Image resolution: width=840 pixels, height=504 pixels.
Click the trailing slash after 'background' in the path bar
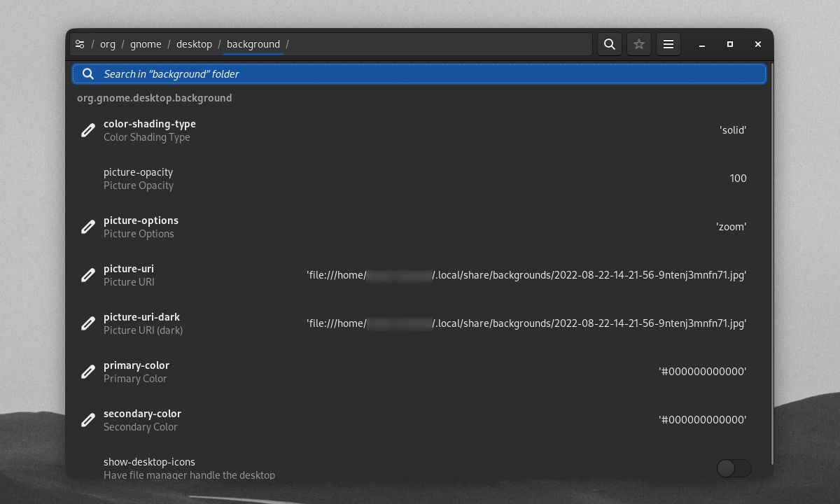coord(287,44)
